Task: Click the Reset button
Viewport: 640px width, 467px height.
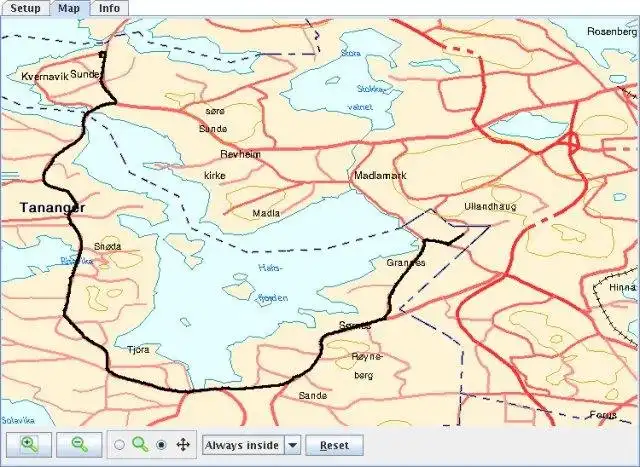Action: tap(334, 445)
